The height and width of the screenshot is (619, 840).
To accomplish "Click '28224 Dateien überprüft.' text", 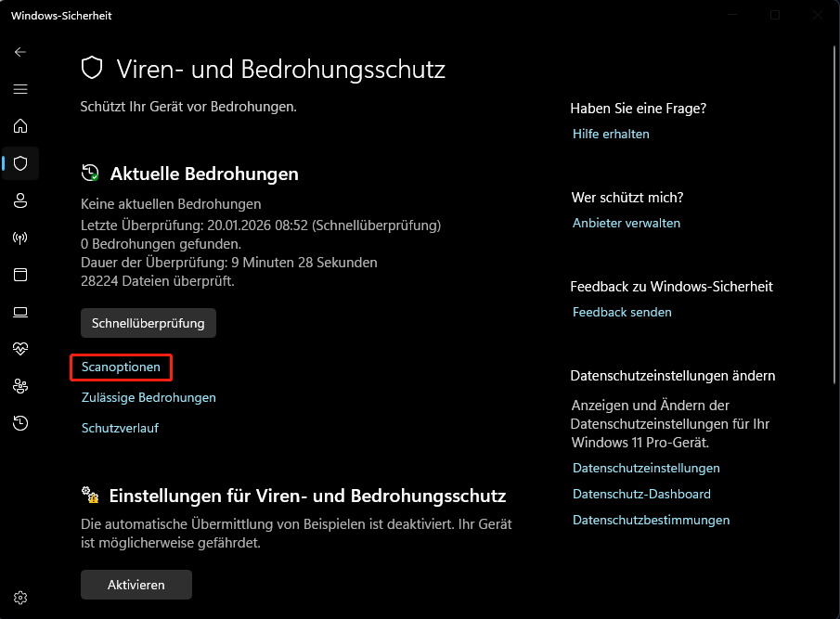I will point(158,281).
